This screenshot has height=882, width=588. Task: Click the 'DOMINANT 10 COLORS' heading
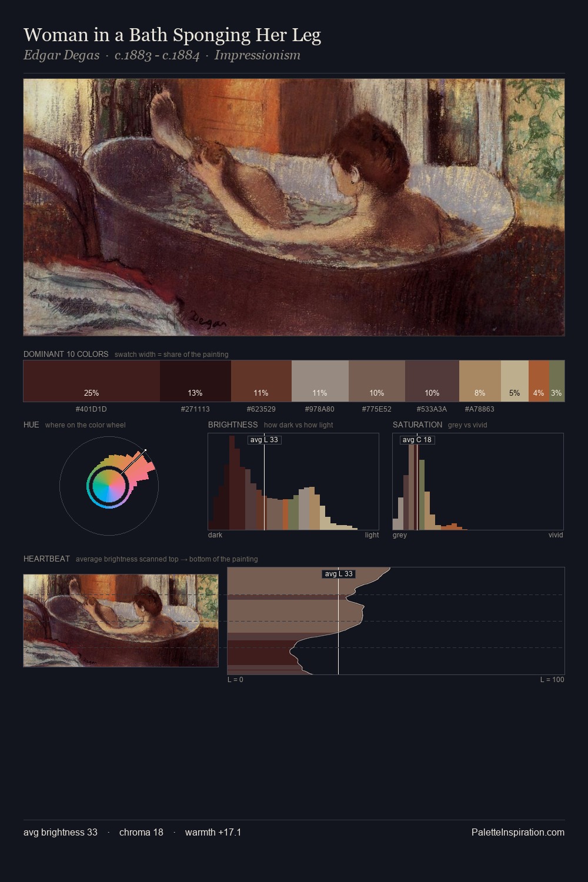66,354
